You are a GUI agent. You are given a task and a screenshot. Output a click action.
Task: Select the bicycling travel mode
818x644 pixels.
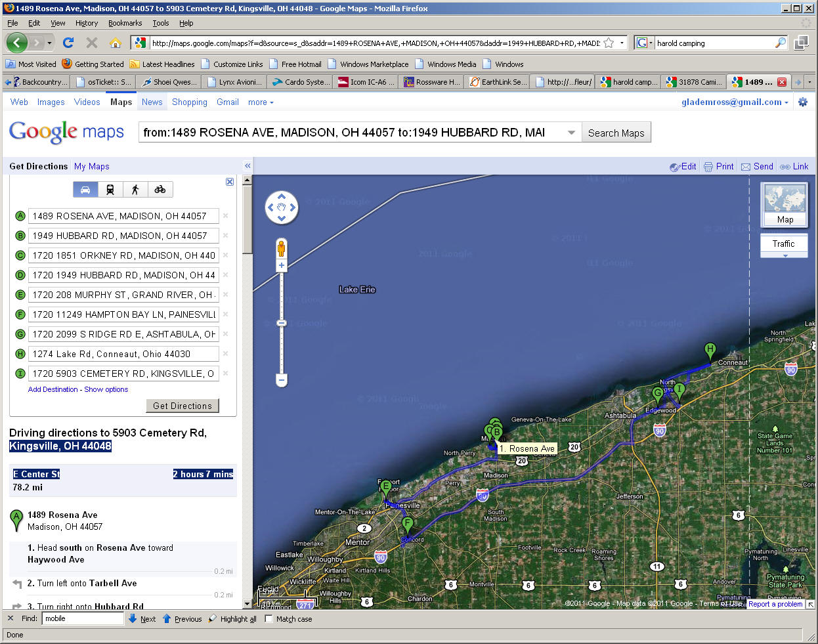point(160,190)
